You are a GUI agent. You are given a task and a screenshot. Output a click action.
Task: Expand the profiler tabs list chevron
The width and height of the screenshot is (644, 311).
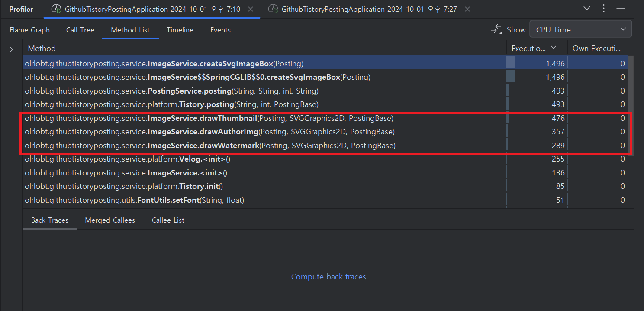(587, 9)
